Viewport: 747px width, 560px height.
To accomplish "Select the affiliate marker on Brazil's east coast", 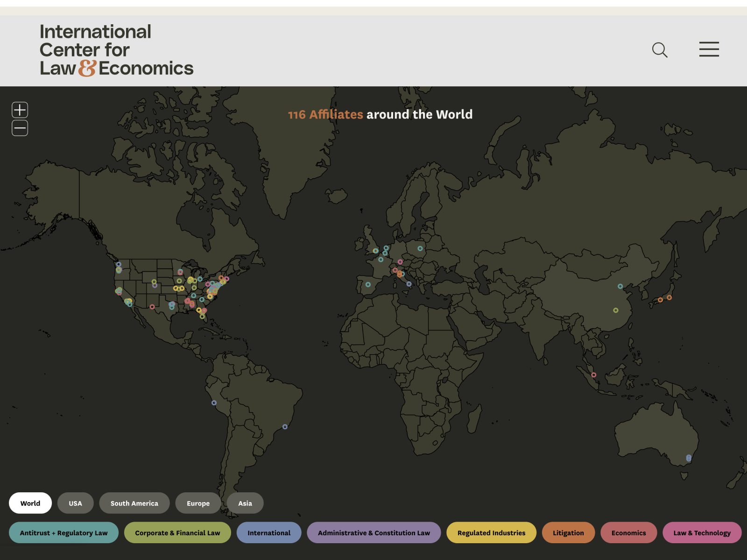I will pyautogui.click(x=285, y=427).
